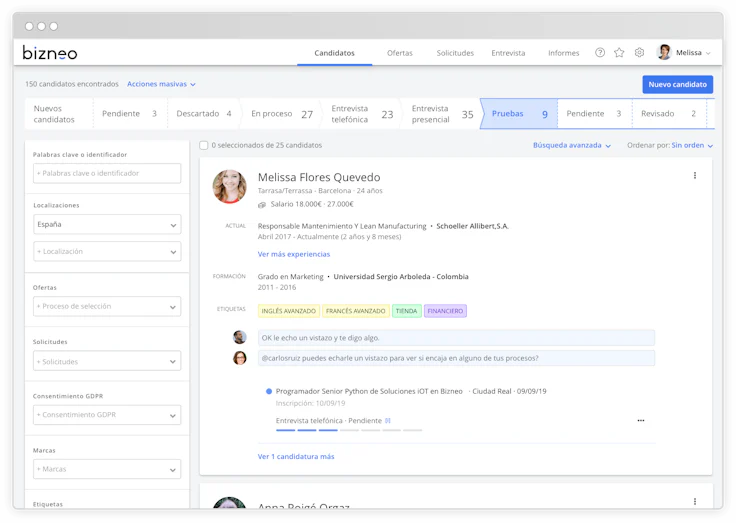The height and width of the screenshot is (523, 736).
Task: Click the Nuevo candidato button
Action: tap(677, 85)
